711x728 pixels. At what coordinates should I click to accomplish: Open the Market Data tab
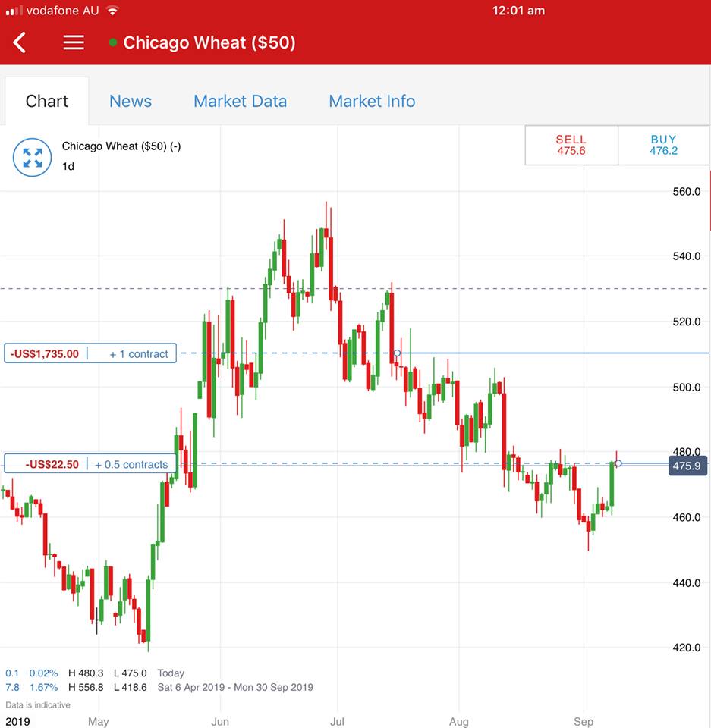pyautogui.click(x=240, y=101)
